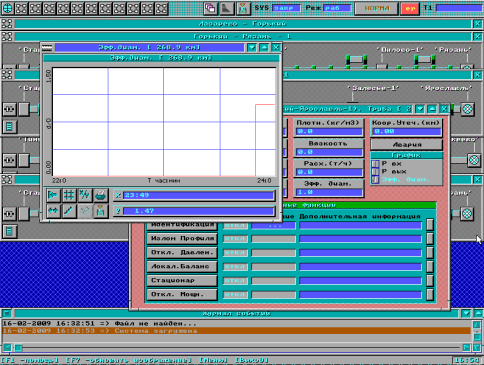The height and width of the screenshot is (365, 484).
Task: Click the 'Авария' button
Action: click(x=407, y=145)
